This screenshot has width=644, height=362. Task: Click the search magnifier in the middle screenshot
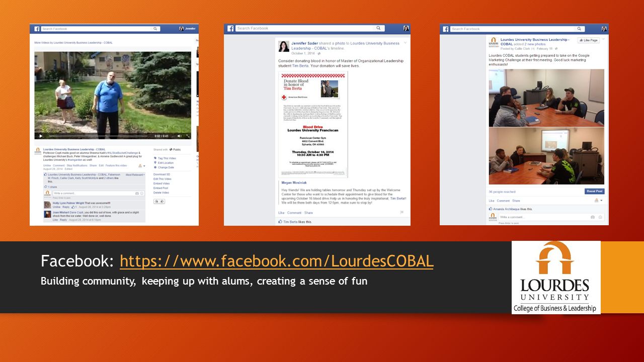pyautogui.click(x=379, y=28)
